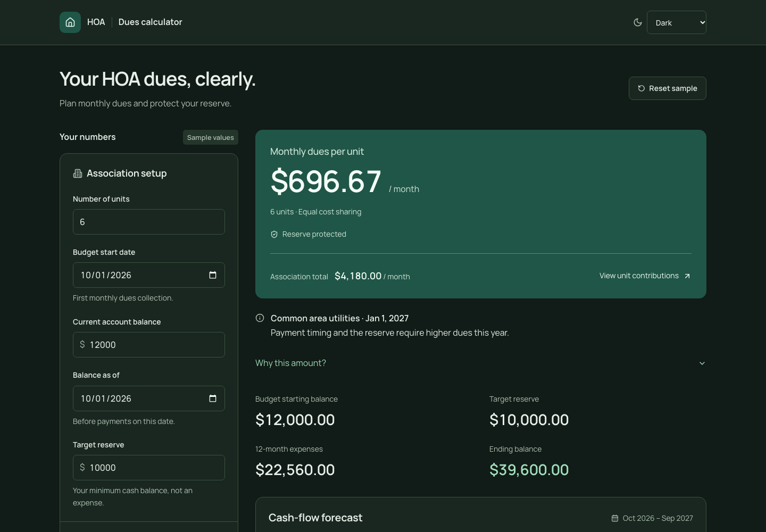Focus the Budget start date field

[x=149, y=275]
